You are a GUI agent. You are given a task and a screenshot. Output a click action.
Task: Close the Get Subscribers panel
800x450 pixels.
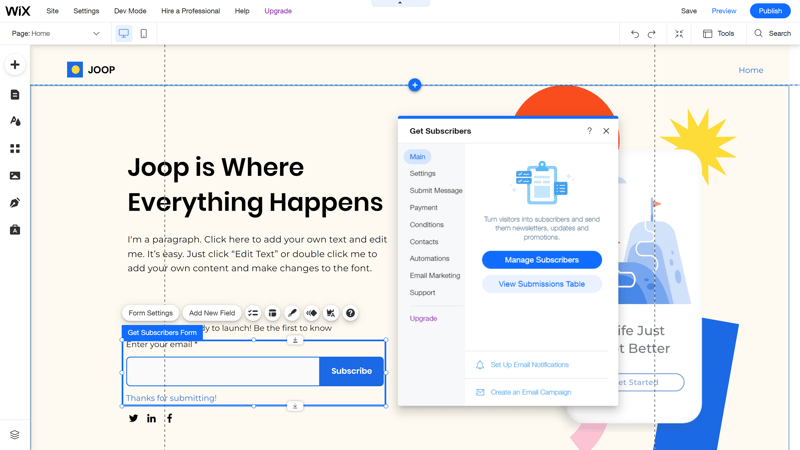coord(606,131)
